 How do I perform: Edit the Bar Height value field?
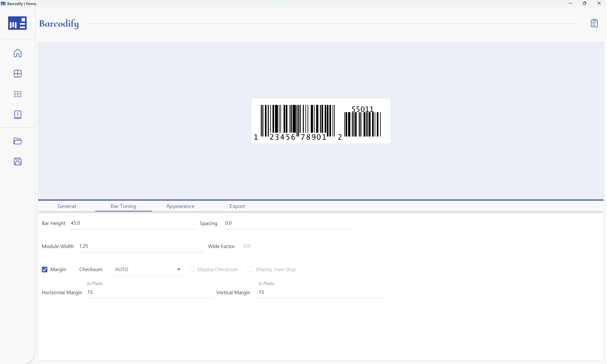(133, 223)
